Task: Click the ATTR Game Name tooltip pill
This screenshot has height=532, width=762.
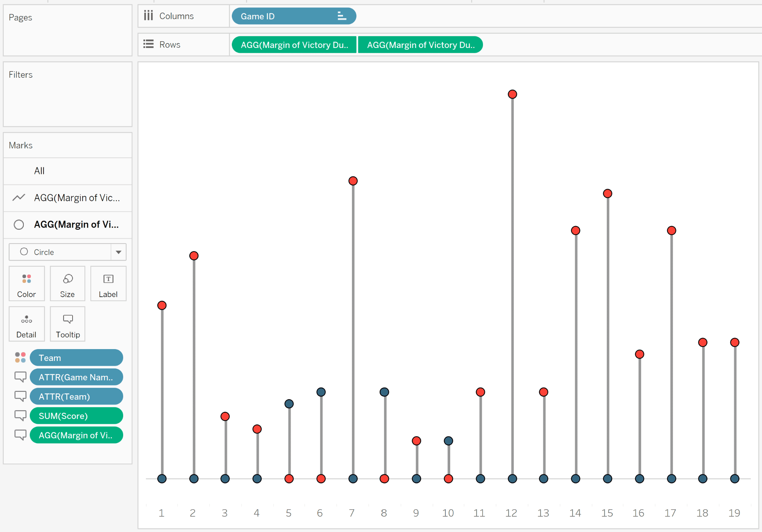Action: (x=76, y=377)
